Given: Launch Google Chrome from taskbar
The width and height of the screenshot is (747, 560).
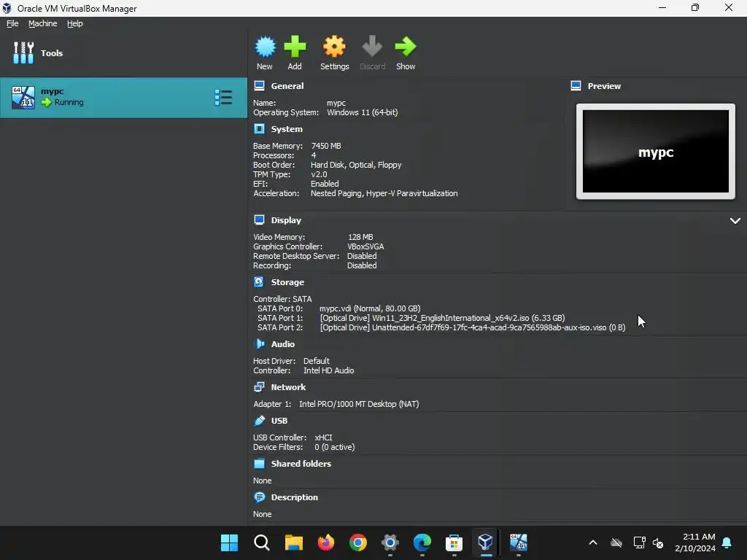Looking at the screenshot, I should click(358, 542).
